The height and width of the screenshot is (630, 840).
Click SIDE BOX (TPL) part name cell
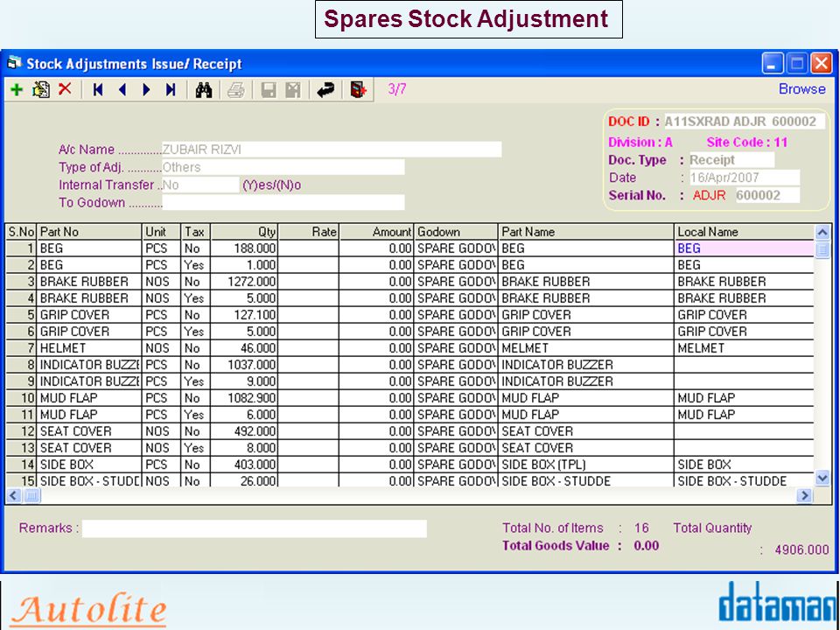586,465
